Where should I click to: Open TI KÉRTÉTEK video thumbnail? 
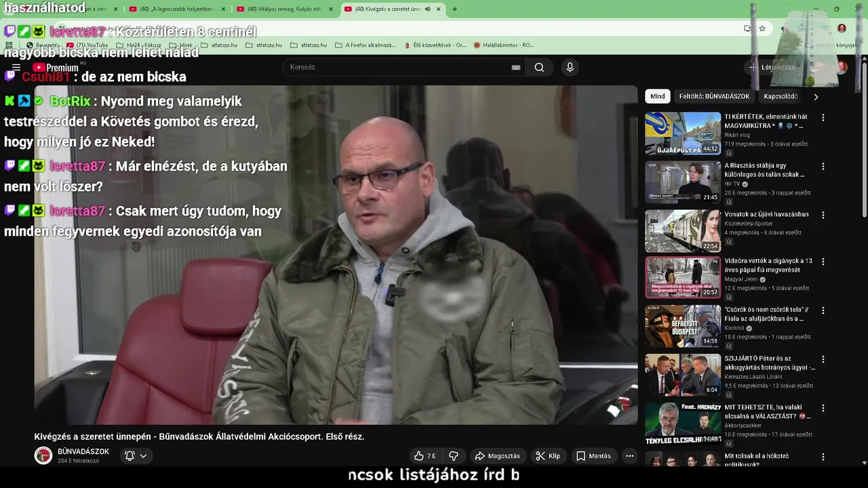(x=683, y=134)
